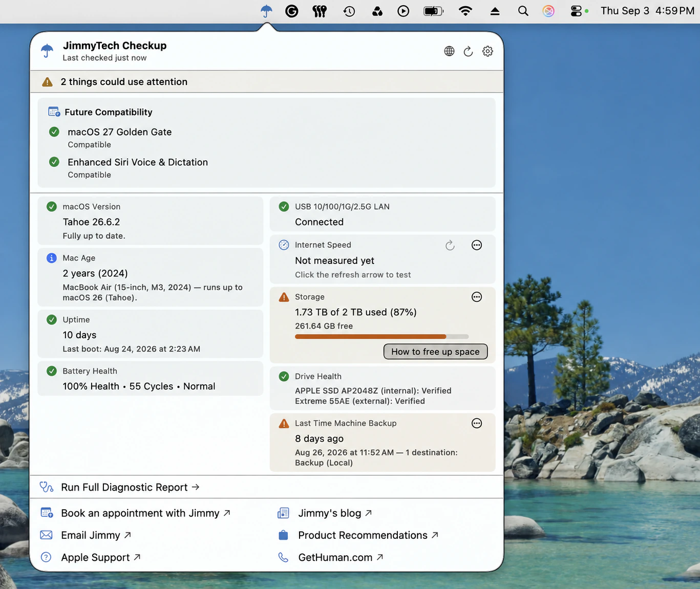Click the globe icon in Checkup header

coord(449,51)
